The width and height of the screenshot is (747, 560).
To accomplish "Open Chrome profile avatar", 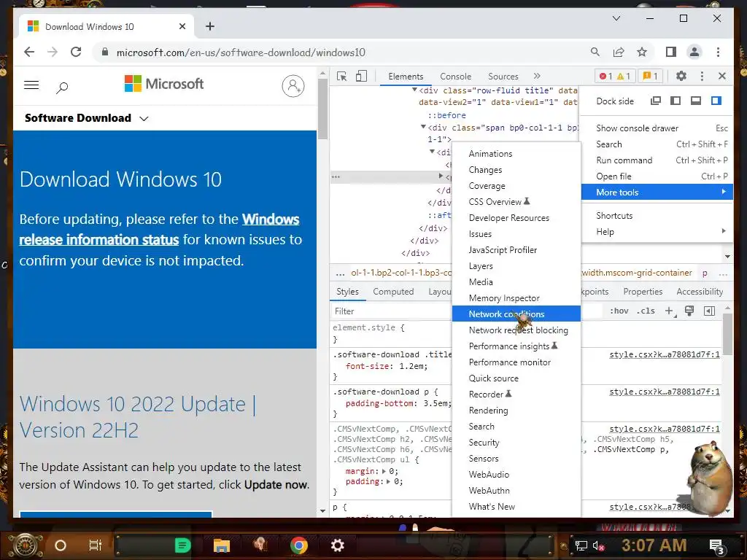I will click(694, 52).
